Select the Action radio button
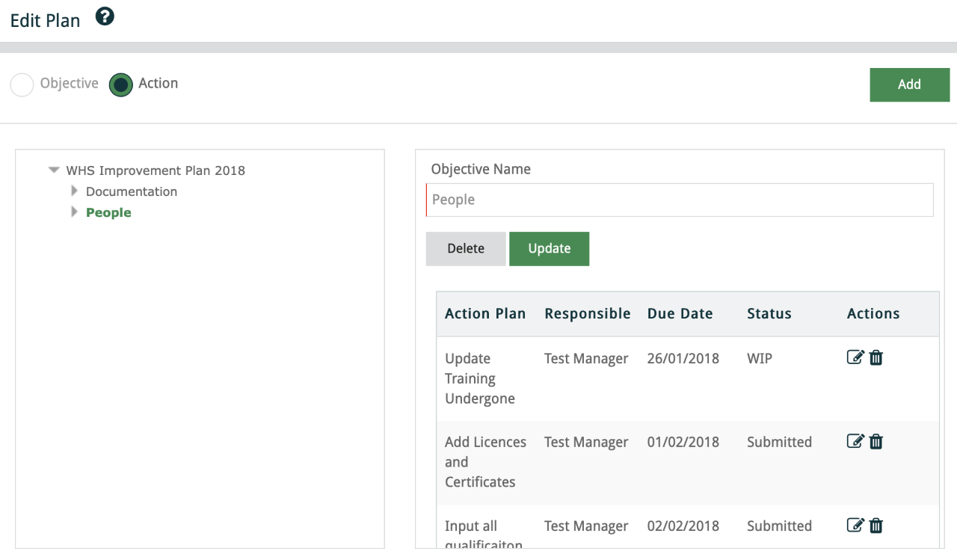Screen dimensions: 957x560 tap(121, 84)
